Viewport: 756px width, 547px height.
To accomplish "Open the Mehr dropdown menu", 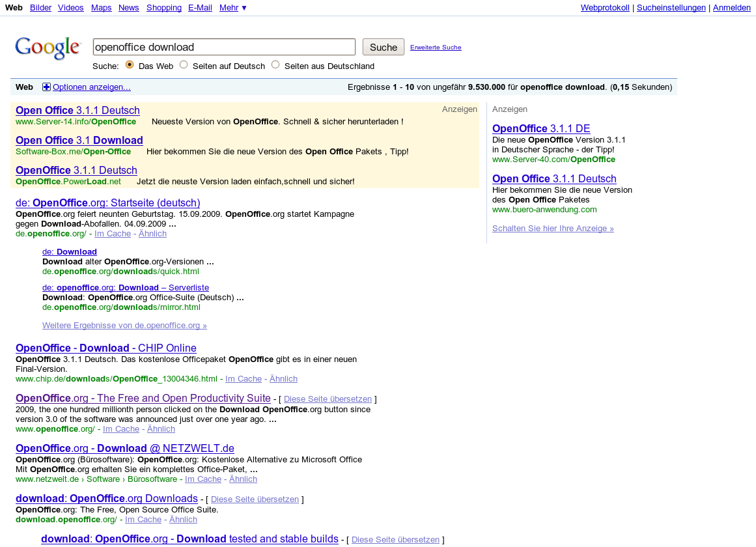I will click(233, 8).
